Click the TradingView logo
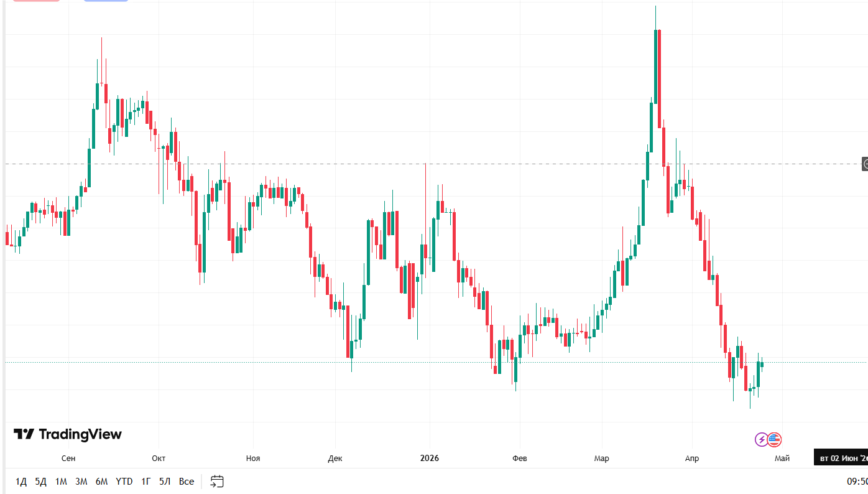The width and height of the screenshot is (868, 494). point(68,434)
